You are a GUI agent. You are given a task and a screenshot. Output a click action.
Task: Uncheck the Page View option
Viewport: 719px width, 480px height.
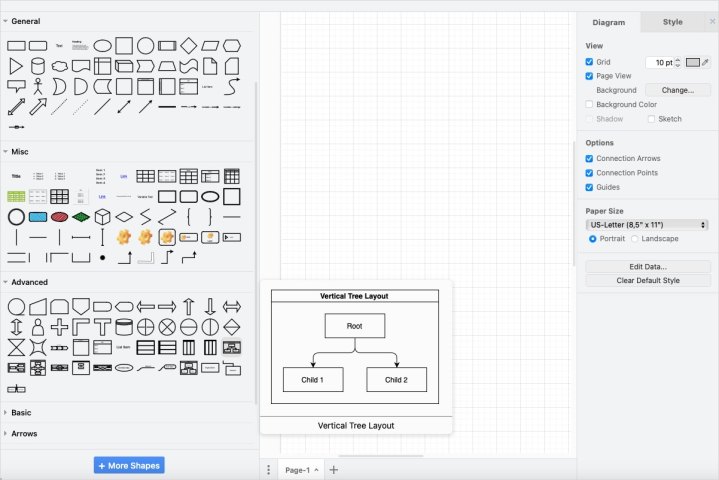590,76
